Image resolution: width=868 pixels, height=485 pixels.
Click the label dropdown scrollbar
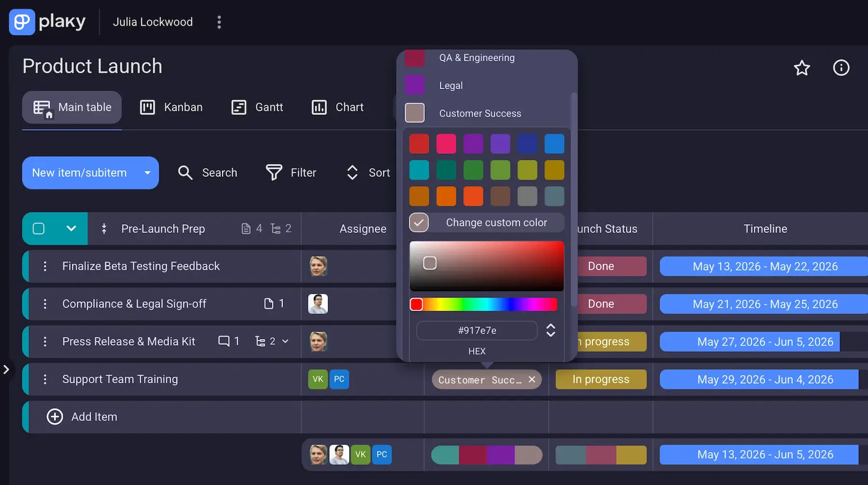pos(573,199)
